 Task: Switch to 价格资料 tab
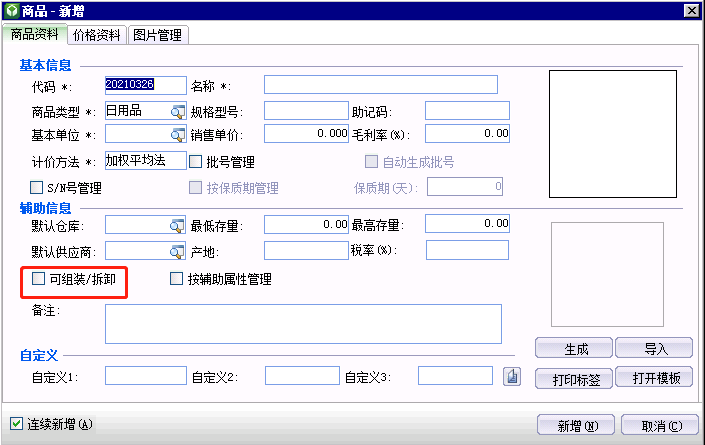click(x=97, y=35)
